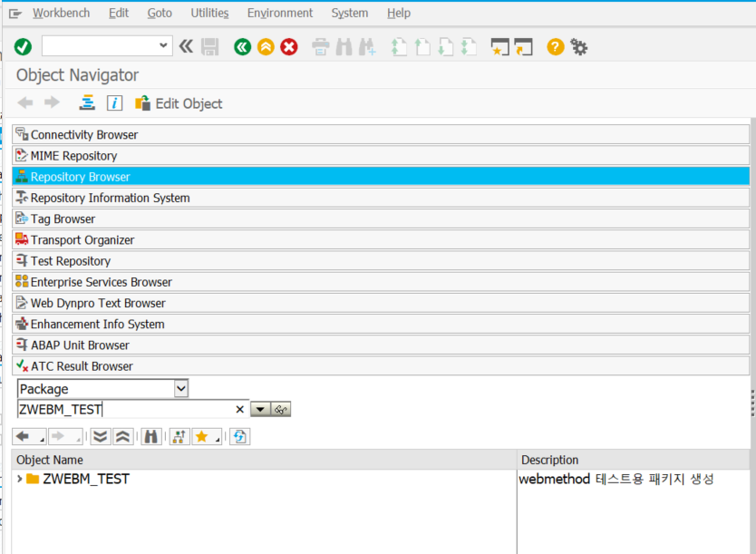Image resolution: width=756 pixels, height=554 pixels.
Task: Open the Help question mark icon
Action: (556, 47)
